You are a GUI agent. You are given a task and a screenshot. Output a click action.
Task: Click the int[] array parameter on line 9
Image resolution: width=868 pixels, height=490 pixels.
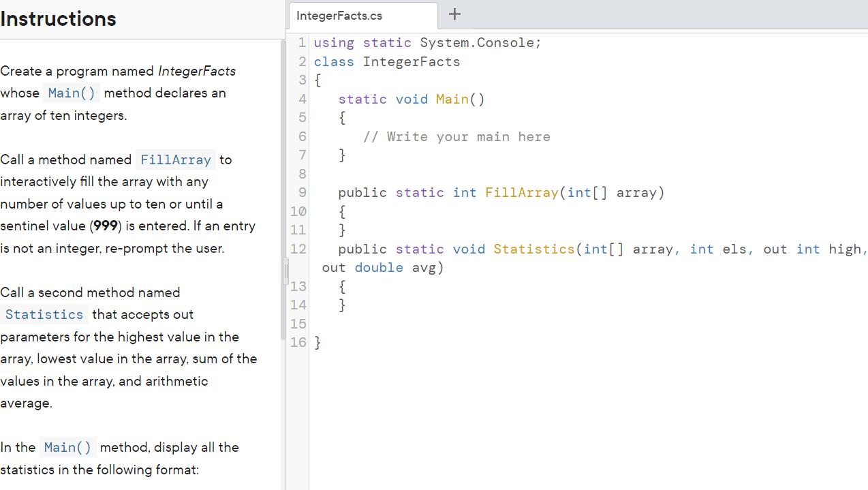613,192
